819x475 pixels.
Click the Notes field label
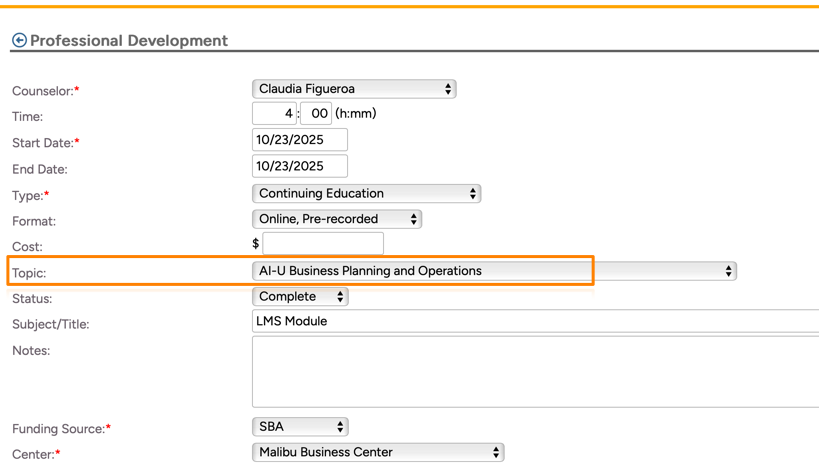pos(31,351)
